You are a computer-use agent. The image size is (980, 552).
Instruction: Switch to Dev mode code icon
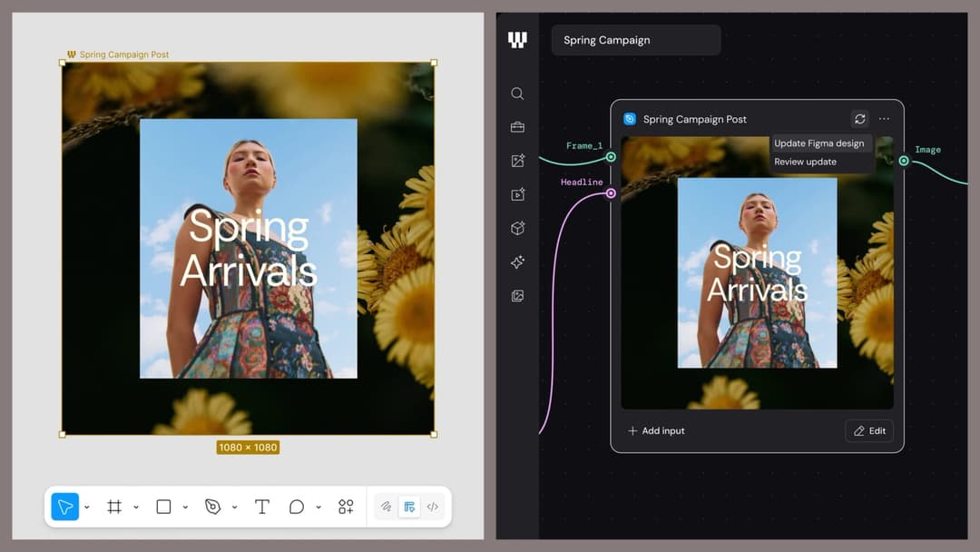433,507
